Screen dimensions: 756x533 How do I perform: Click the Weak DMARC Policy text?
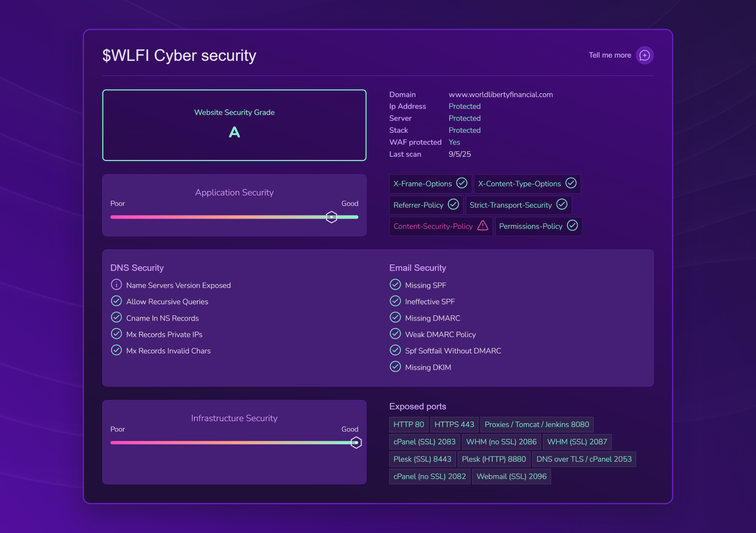click(440, 334)
